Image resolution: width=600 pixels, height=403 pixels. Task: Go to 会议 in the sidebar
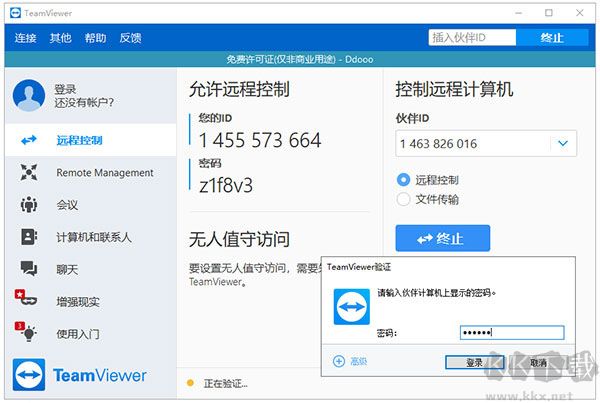coord(91,205)
